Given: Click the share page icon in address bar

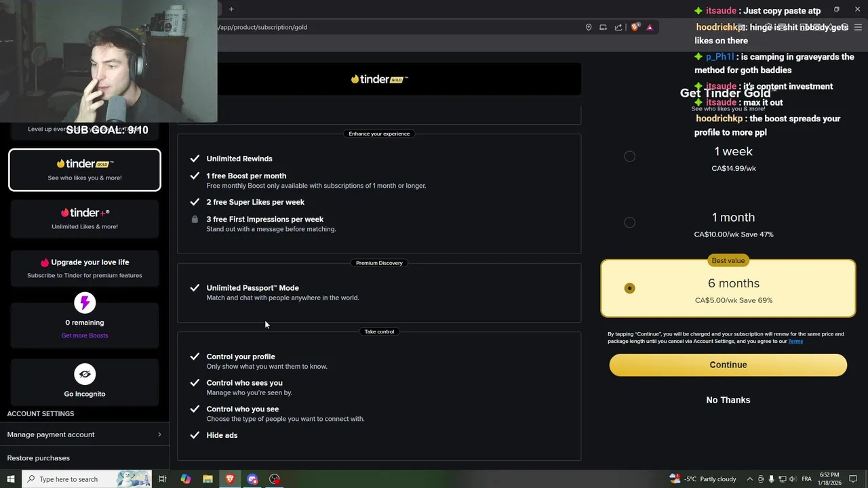Looking at the screenshot, I should pos(618,27).
